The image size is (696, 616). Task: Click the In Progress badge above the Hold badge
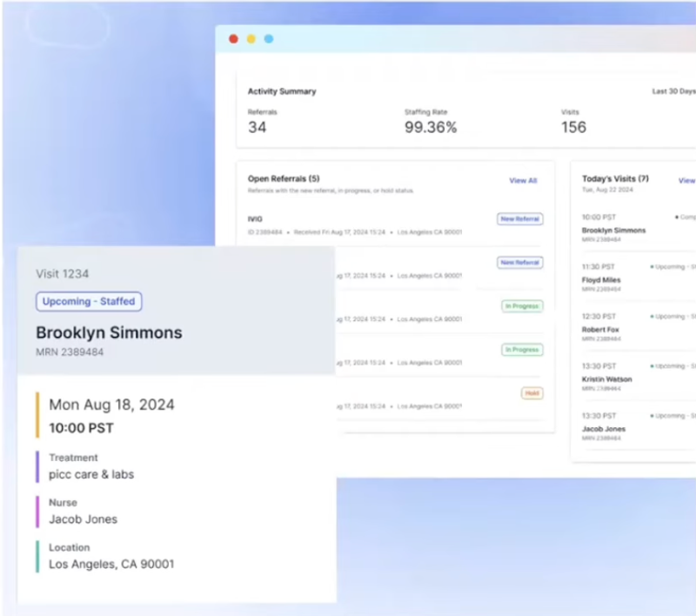click(522, 350)
